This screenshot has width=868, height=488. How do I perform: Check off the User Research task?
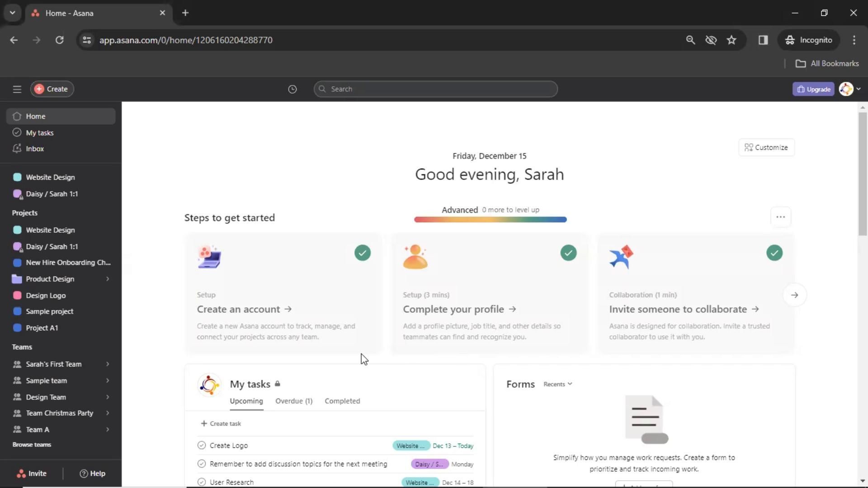(202, 482)
